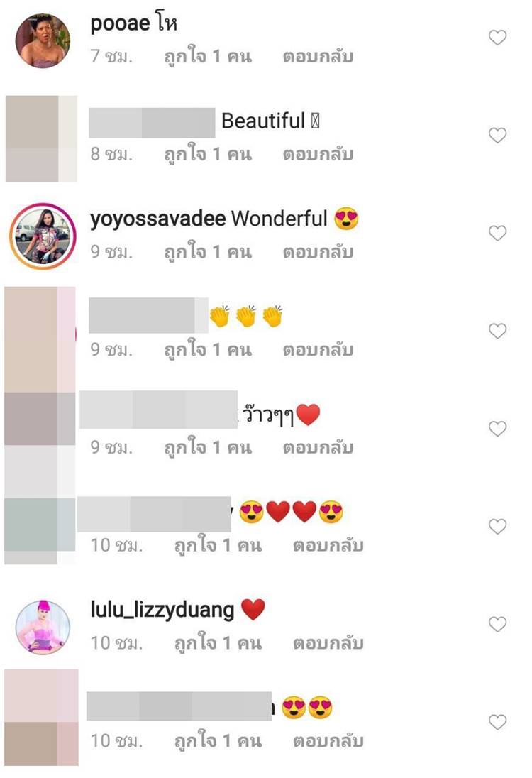Open lulu_lizzyduang's profile avatar
Screen dimensions: 532x778
point(43,628)
